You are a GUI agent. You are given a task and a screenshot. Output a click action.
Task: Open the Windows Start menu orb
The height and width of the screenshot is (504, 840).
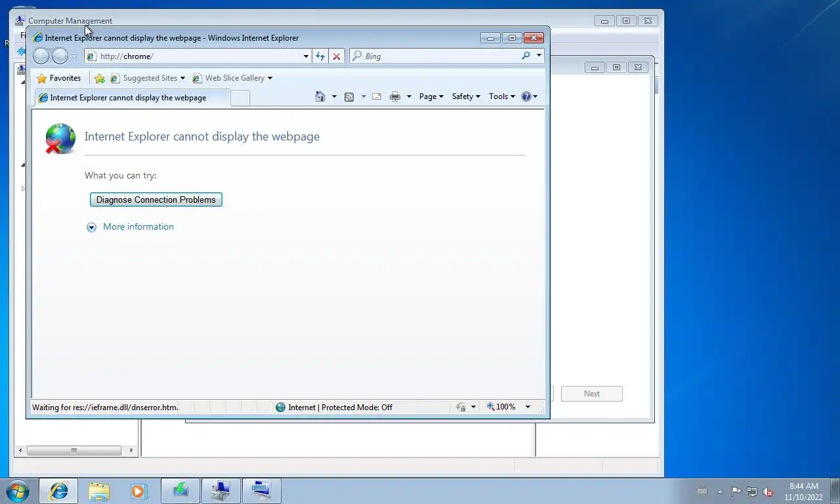pyautogui.click(x=18, y=491)
